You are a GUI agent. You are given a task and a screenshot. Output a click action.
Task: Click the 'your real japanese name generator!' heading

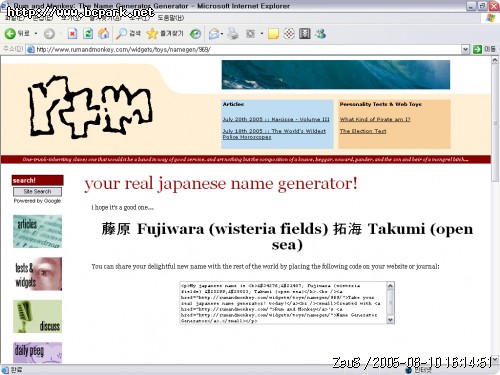pos(221,184)
